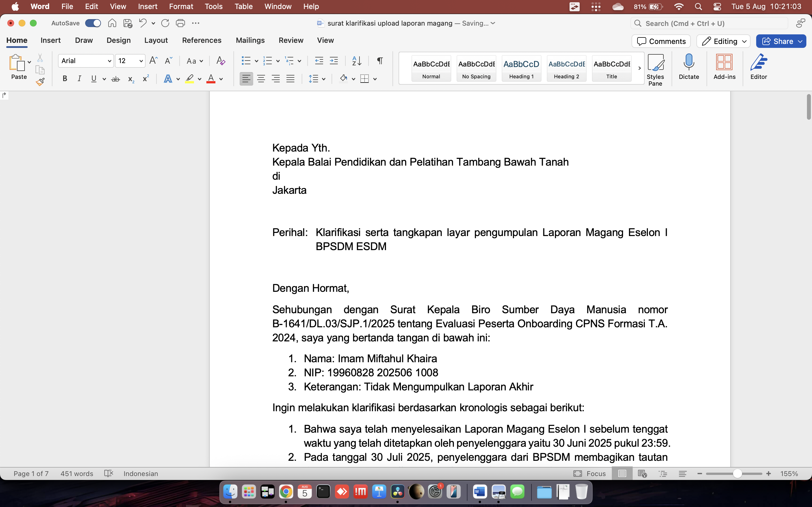Click the Justify alignment icon

[290, 79]
